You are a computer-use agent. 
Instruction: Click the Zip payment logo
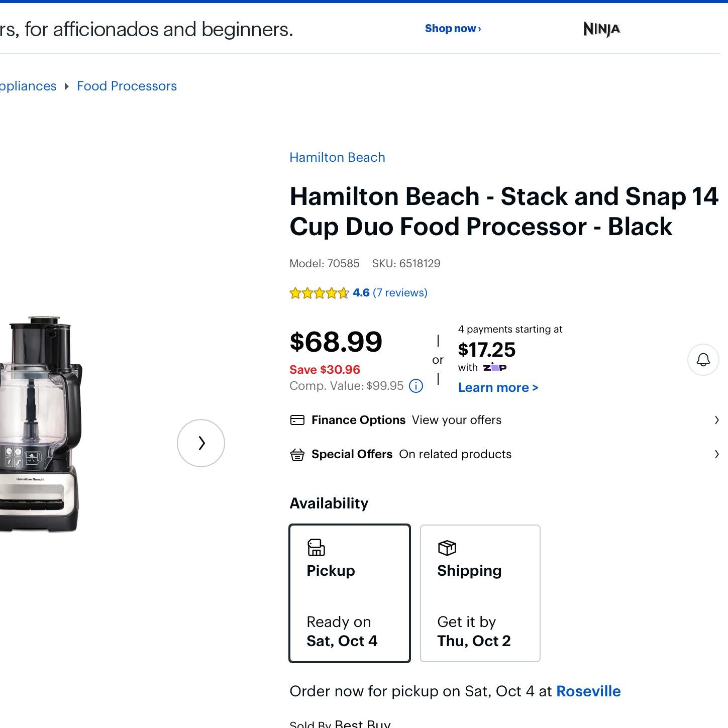(x=495, y=367)
